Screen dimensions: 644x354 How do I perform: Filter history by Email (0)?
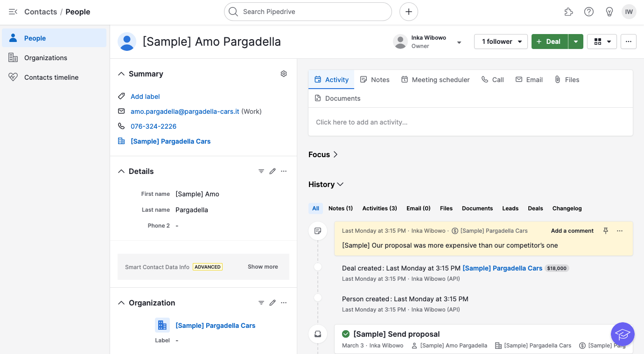(419, 208)
